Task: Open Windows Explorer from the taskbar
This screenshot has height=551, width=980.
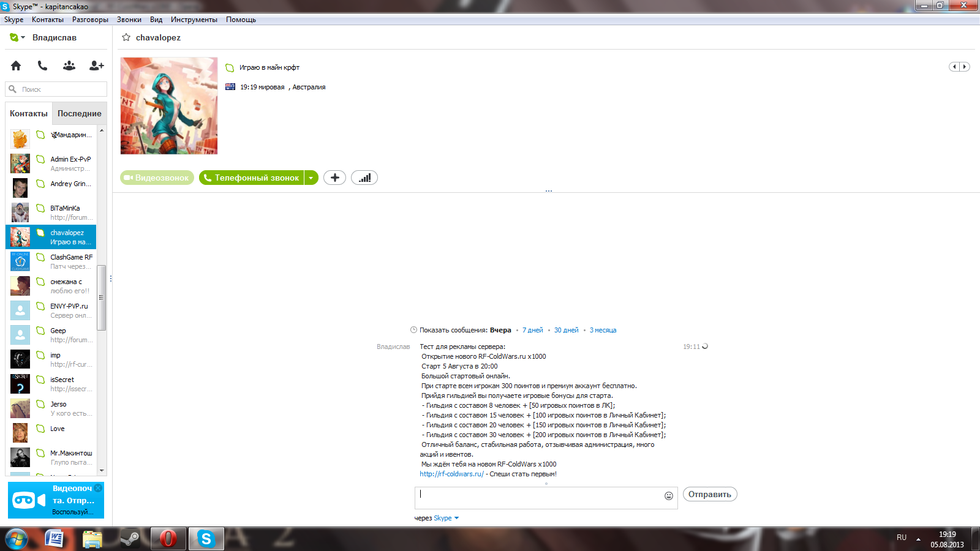Action: click(92, 539)
